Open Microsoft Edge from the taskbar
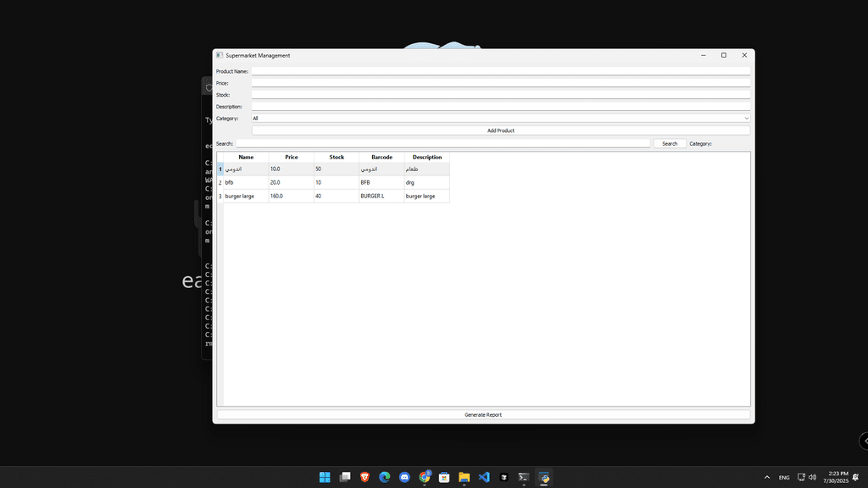The height and width of the screenshot is (488, 868). pyautogui.click(x=385, y=477)
